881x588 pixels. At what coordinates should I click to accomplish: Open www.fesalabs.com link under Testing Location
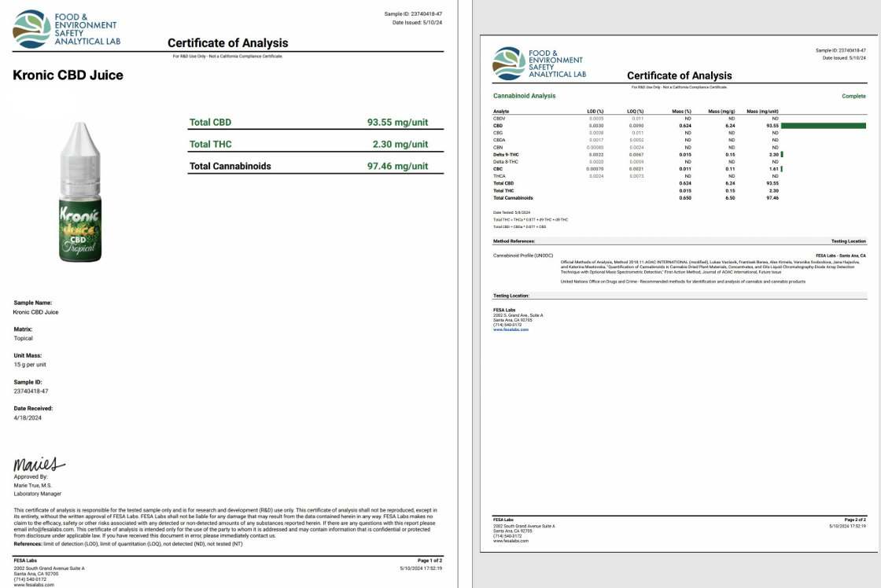pyautogui.click(x=511, y=329)
